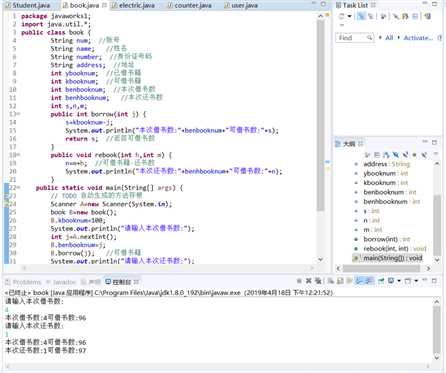Click the editor scroll-down arrow
This screenshot has width=446, height=373.
(321, 259)
